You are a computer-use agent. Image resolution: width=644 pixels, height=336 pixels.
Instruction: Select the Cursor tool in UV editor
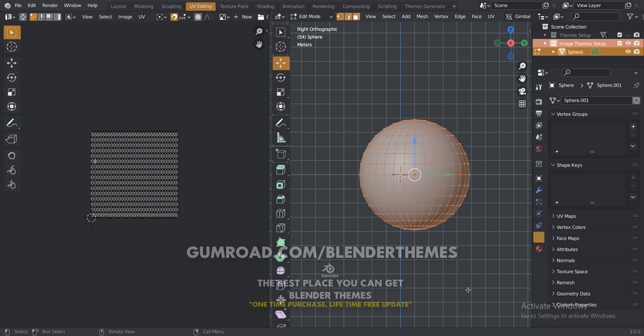click(12, 47)
